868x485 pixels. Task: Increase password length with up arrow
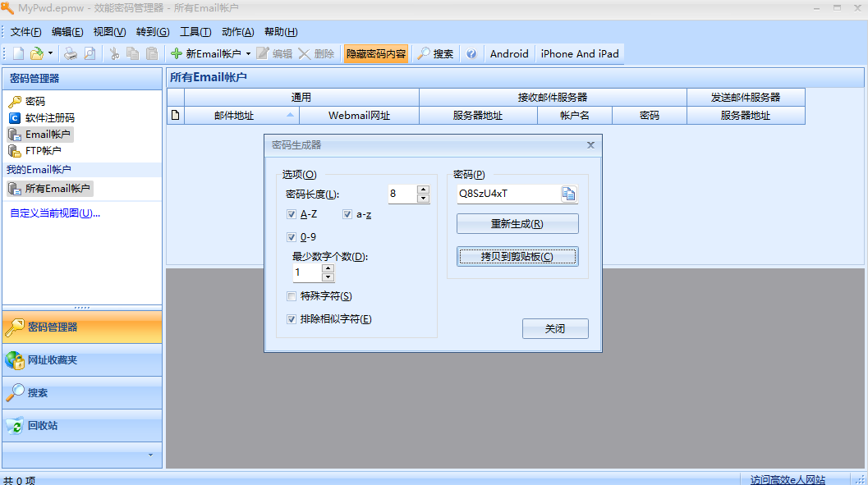point(424,190)
